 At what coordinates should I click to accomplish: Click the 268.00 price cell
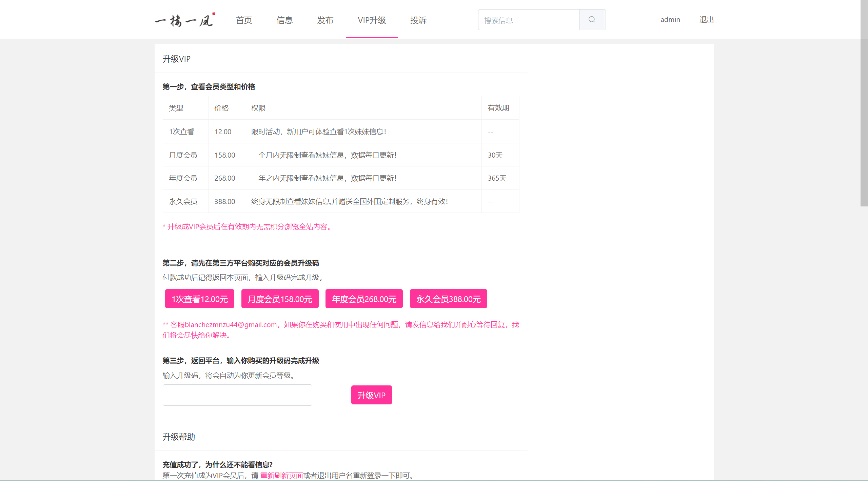(226, 178)
